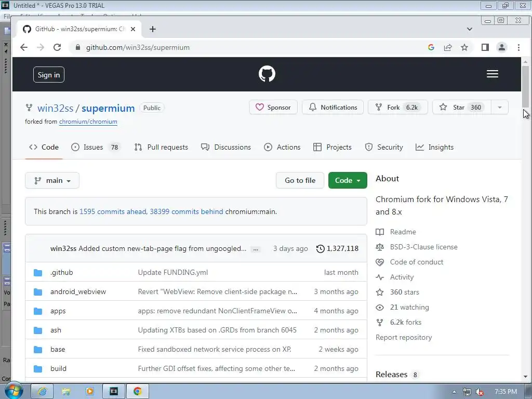
Task: Open the green Code dropdown button
Action: pos(348,180)
